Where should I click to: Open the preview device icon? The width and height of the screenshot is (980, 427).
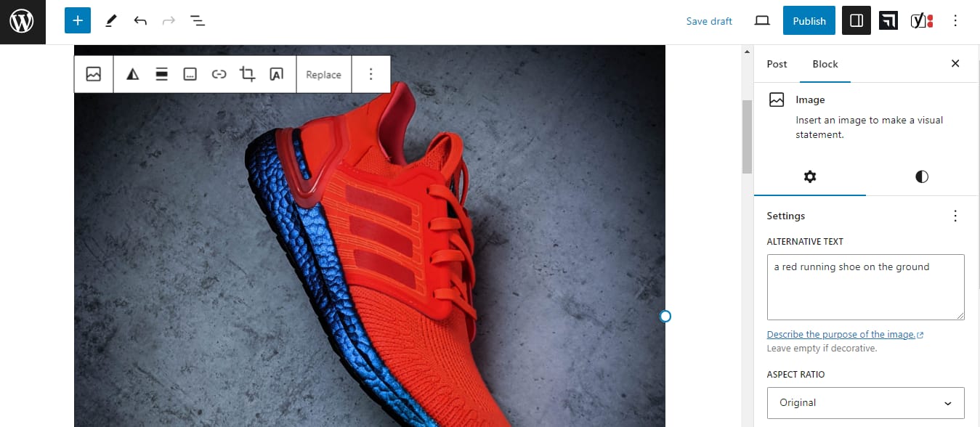click(x=762, y=21)
